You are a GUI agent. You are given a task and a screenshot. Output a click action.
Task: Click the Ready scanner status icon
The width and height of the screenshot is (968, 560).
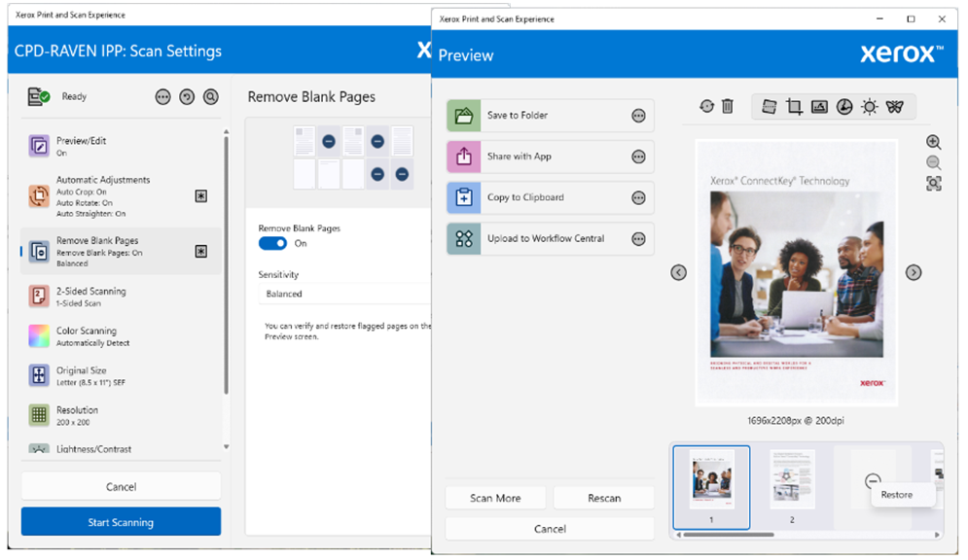pyautogui.click(x=38, y=97)
